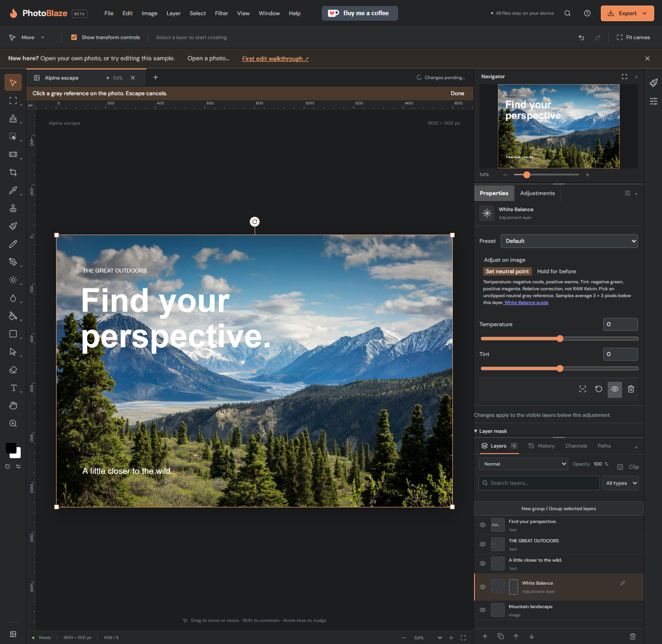This screenshot has height=644, width=662.
Task: Hide A little closer to the wild layer
Action: point(483,563)
